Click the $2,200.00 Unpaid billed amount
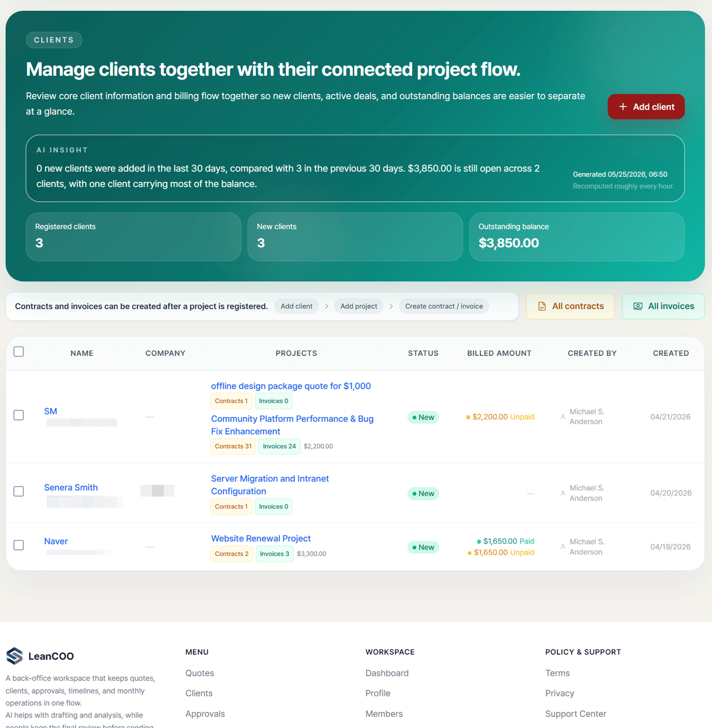This screenshot has width=712, height=728. coord(500,417)
